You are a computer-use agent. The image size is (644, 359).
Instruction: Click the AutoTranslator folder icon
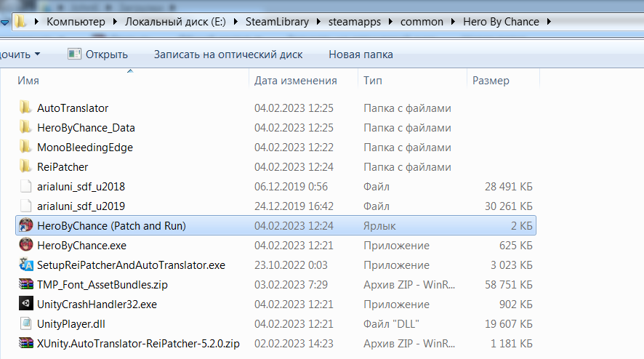coord(25,108)
